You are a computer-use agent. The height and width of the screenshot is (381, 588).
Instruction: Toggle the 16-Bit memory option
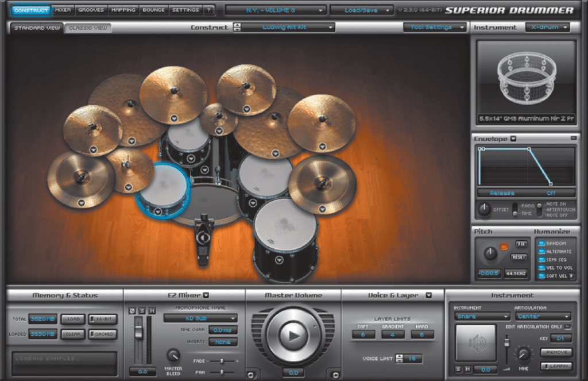tap(103, 319)
